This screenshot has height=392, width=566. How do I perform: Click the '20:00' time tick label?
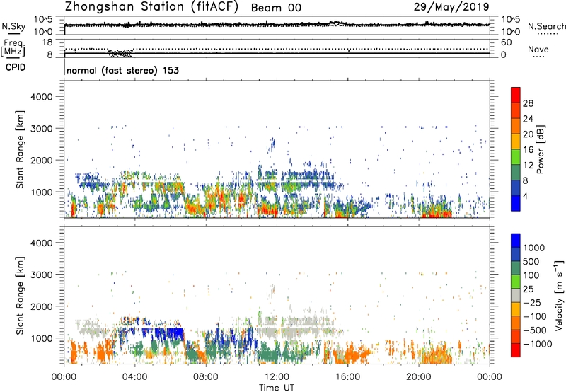click(418, 377)
